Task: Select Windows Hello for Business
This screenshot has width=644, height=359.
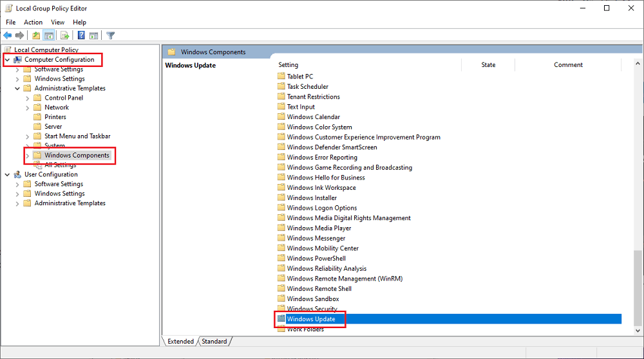Action: pos(326,177)
